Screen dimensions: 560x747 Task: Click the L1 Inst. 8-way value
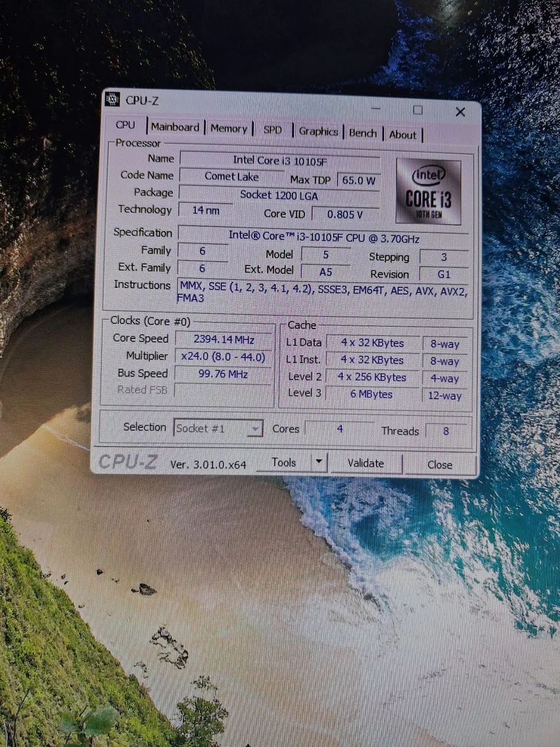444,361
